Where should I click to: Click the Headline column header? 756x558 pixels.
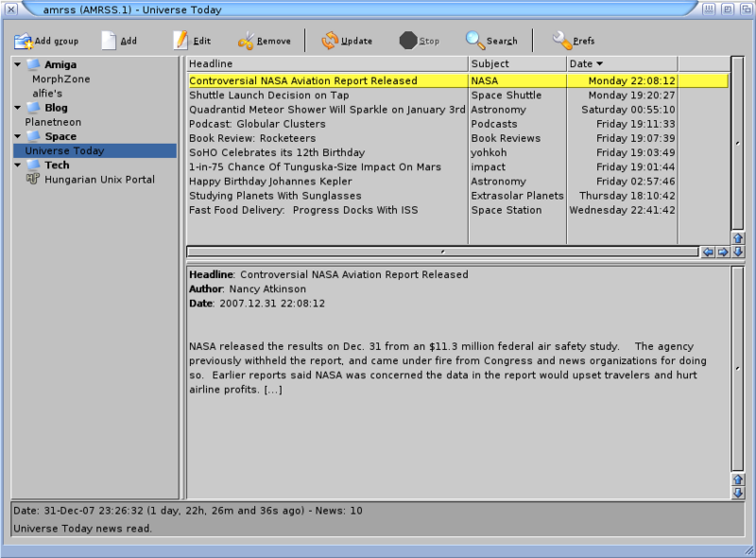[x=326, y=63]
